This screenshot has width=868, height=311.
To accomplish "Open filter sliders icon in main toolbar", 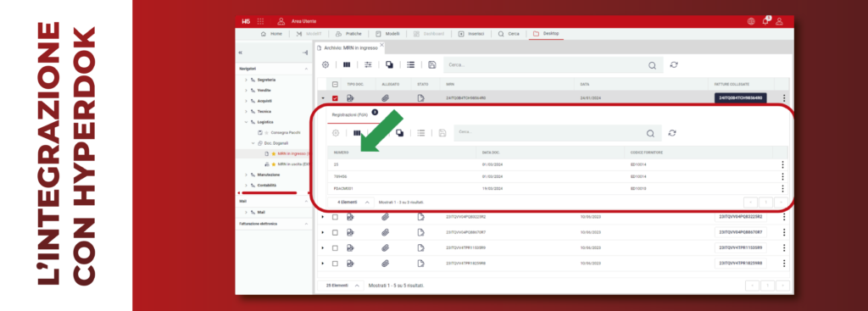I will (x=368, y=64).
